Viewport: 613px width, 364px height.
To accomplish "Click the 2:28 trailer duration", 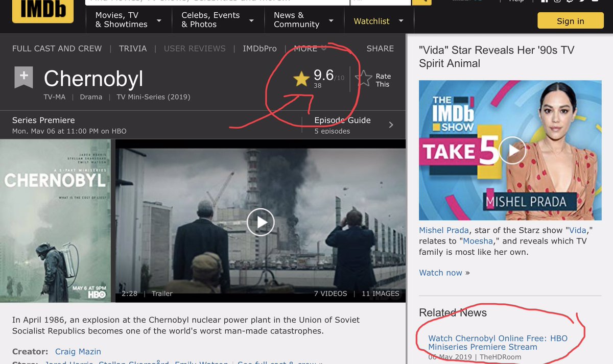I will point(130,294).
